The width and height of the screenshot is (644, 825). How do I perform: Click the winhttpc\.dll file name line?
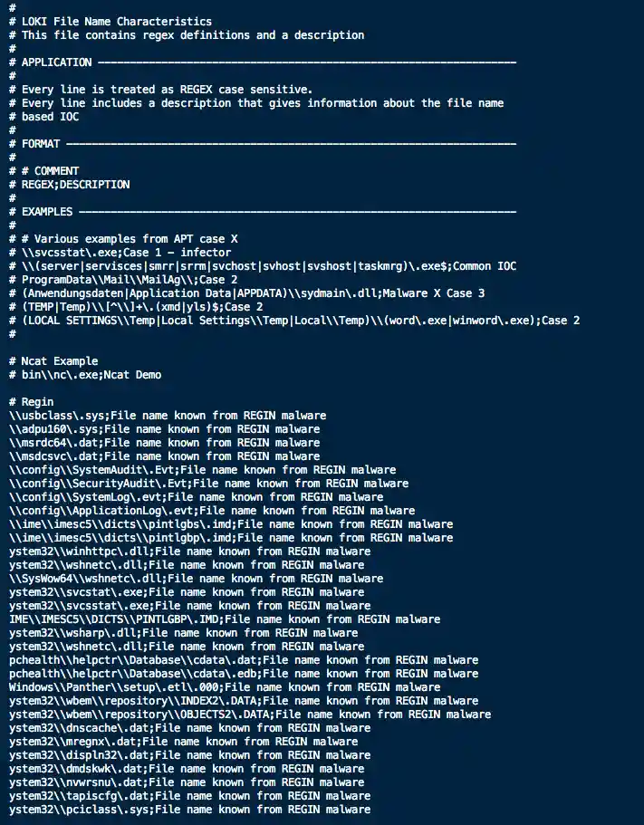coord(189,552)
